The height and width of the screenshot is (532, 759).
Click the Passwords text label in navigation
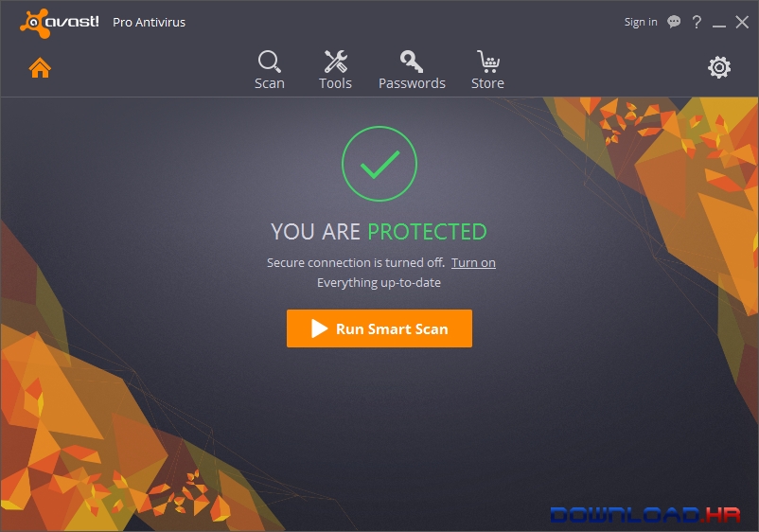(x=412, y=83)
